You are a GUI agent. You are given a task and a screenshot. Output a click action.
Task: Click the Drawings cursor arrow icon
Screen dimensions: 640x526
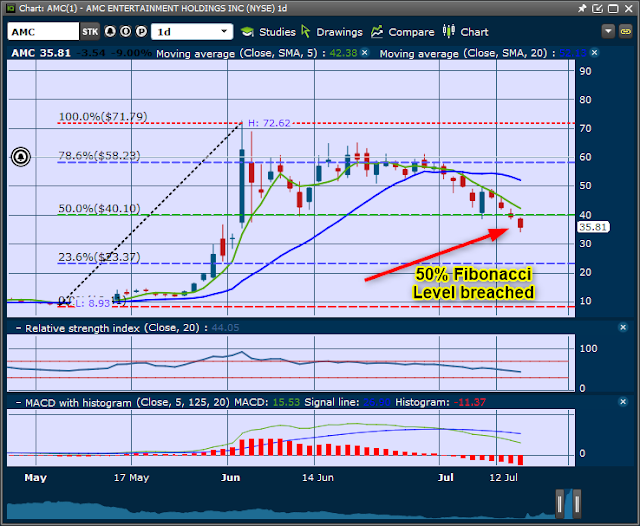pyautogui.click(x=306, y=31)
